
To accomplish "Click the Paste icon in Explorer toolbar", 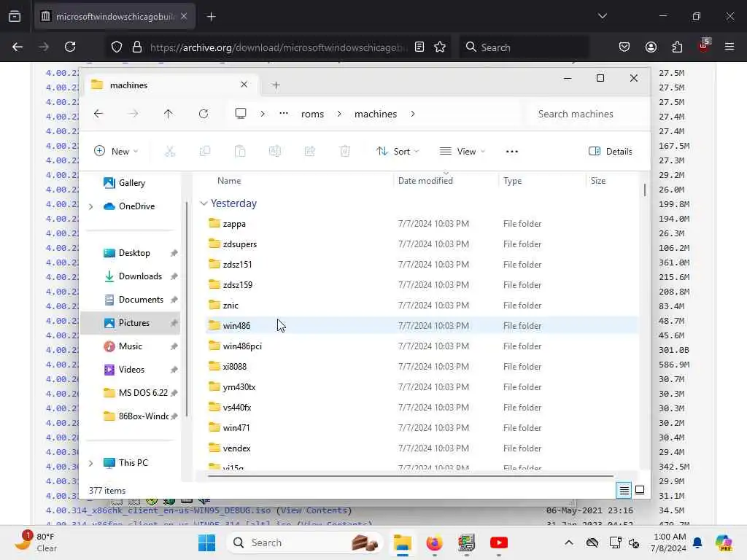I will (240, 152).
